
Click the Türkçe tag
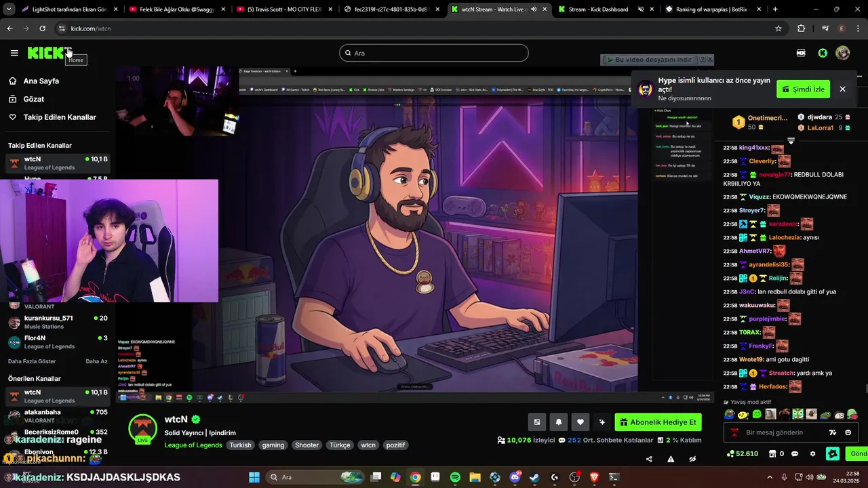coord(340,445)
